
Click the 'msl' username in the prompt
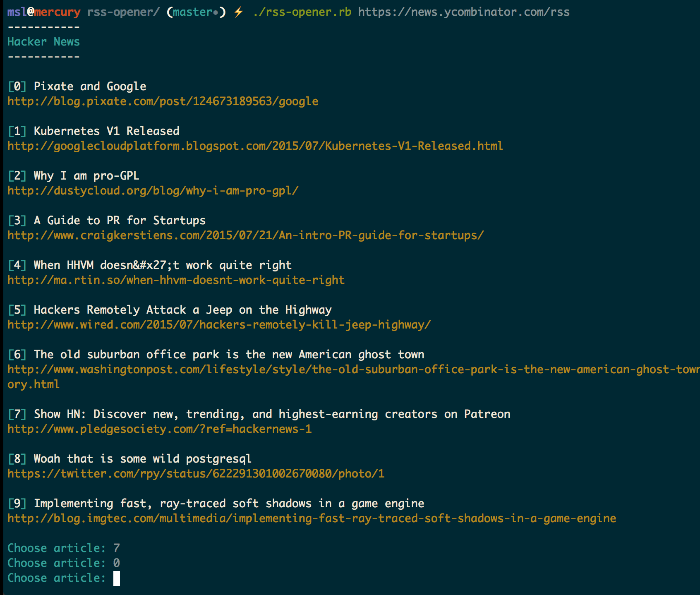tap(17, 12)
